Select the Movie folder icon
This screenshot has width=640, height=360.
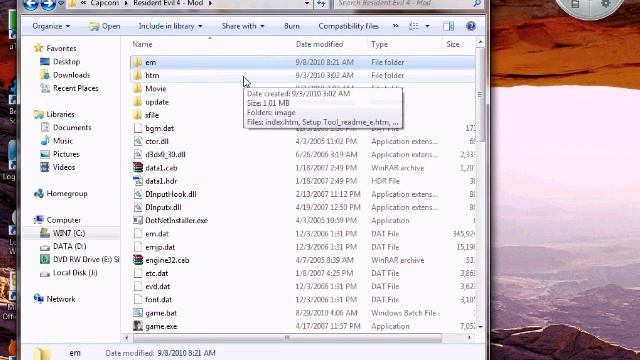(x=138, y=88)
